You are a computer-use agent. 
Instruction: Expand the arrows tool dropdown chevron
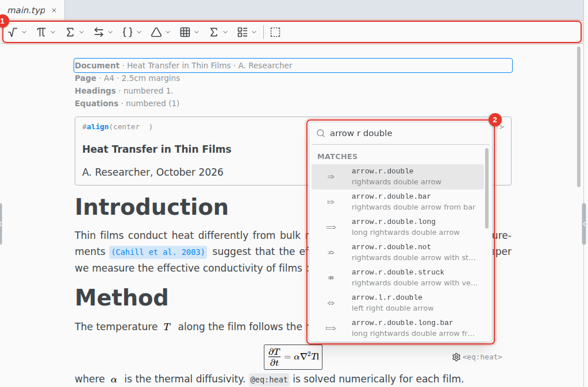point(110,32)
